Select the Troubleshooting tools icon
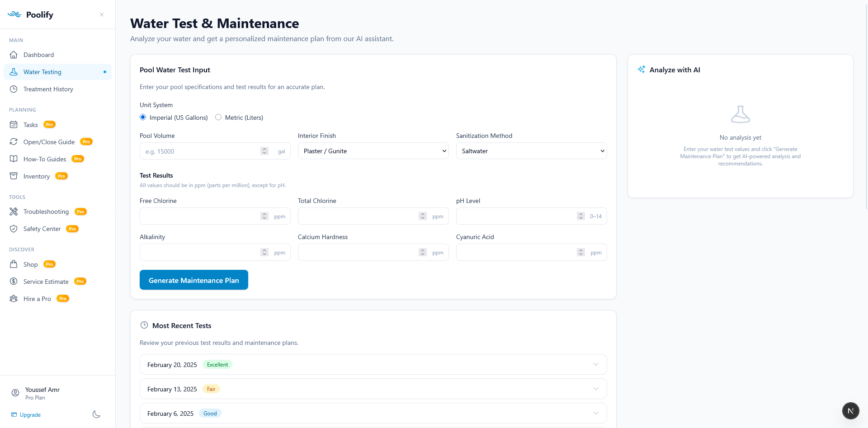Image resolution: width=868 pixels, height=428 pixels. [x=14, y=211]
